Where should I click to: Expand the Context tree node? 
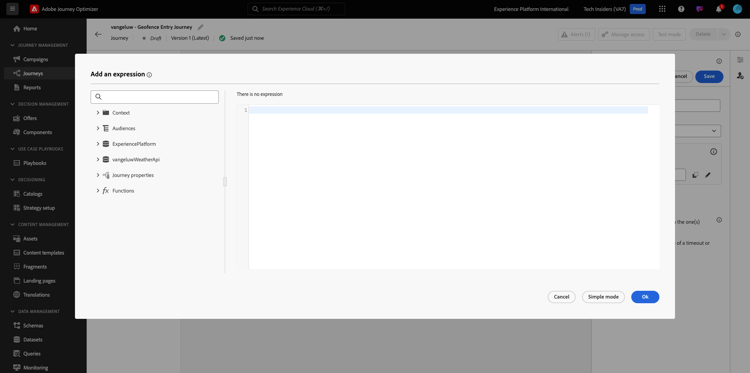point(98,113)
